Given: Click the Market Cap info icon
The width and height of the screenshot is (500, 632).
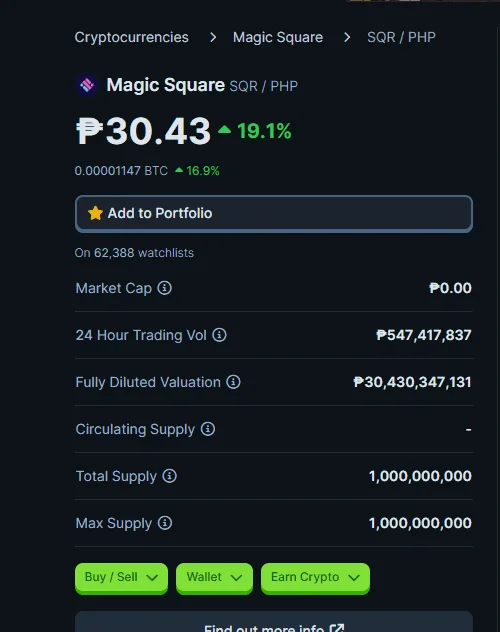Looking at the screenshot, I should tap(164, 288).
